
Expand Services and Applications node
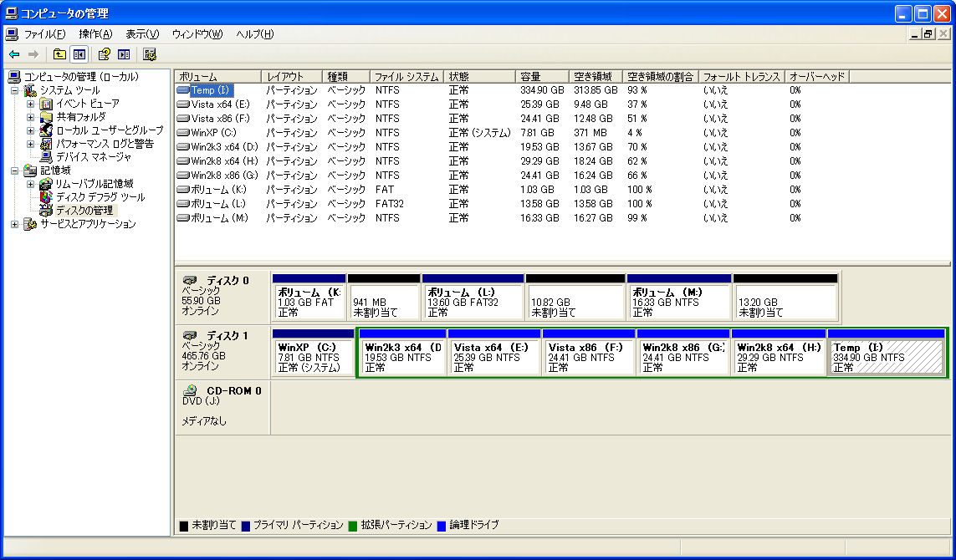(14, 224)
